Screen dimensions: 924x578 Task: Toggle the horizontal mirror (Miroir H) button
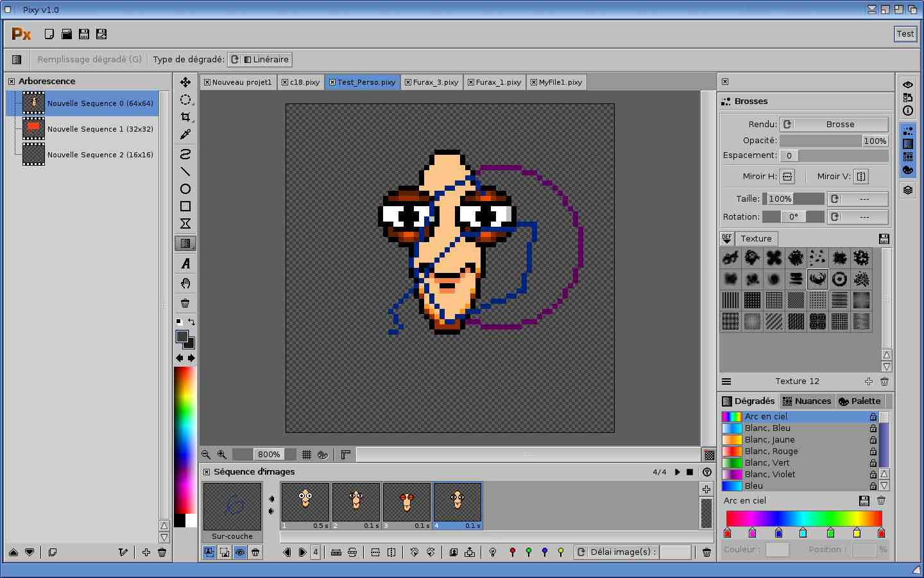[x=787, y=177]
